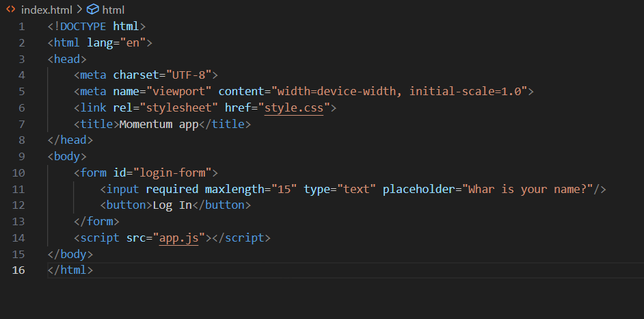Place cursor in Momentum app title text

[x=159, y=124]
